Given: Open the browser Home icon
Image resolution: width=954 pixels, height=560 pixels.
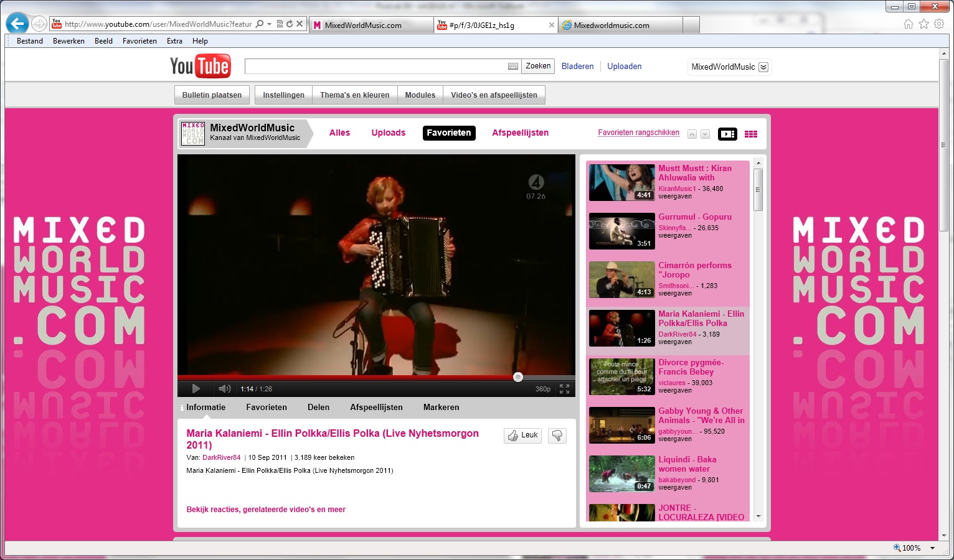Looking at the screenshot, I should click(x=909, y=24).
